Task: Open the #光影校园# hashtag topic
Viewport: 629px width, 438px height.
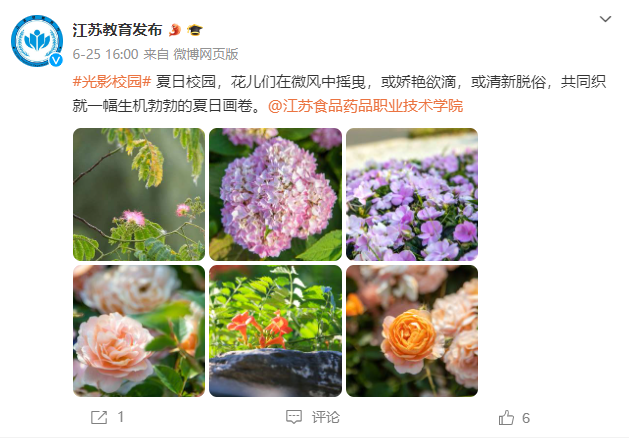Action: 112,82
